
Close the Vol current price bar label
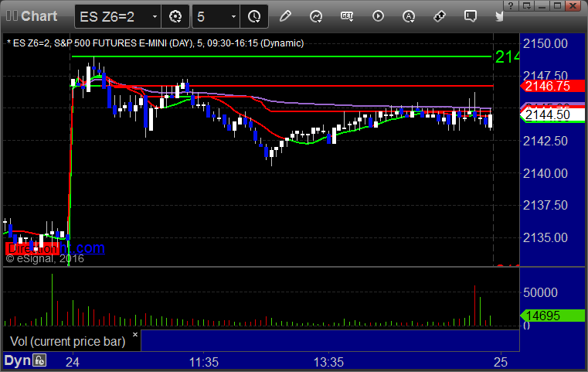(135, 334)
